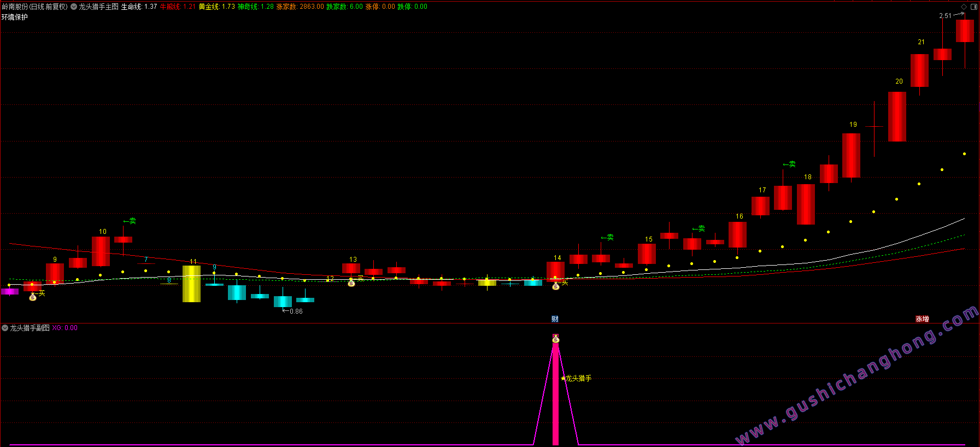Click the 牛熊线: 1.21 value
980x447 pixels.
click(178, 7)
